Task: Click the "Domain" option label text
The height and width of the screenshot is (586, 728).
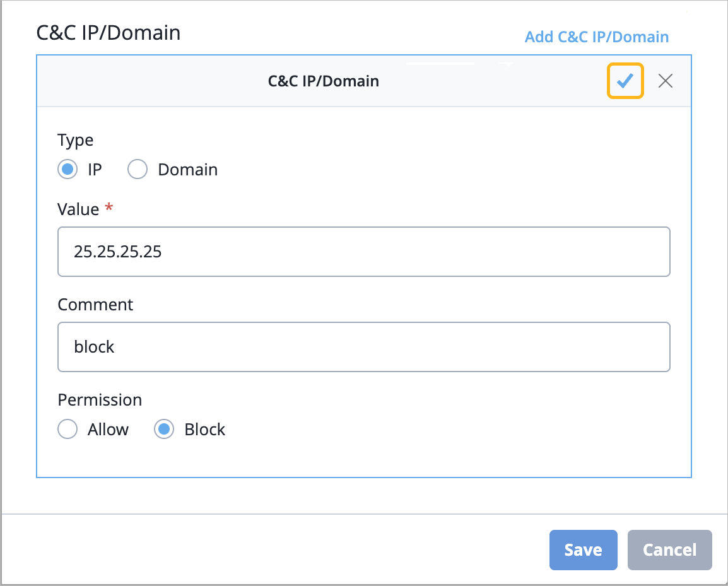Action: click(187, 170)
